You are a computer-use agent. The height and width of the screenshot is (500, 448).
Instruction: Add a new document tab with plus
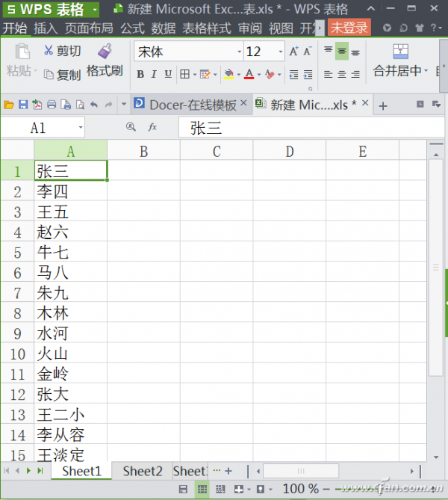click(x=383, y=106)
